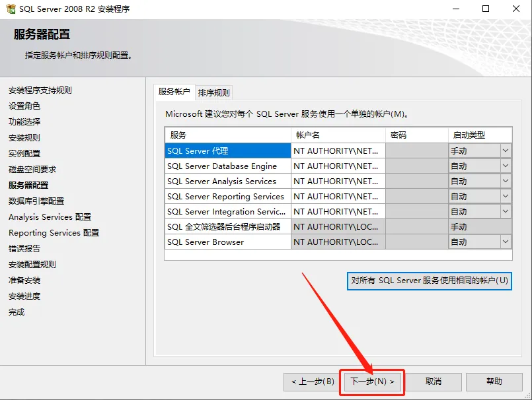532x400 pixels.
Task: Click 实例配置 step in sidebar
Action: pyautogui.click(x=24, y=154)
